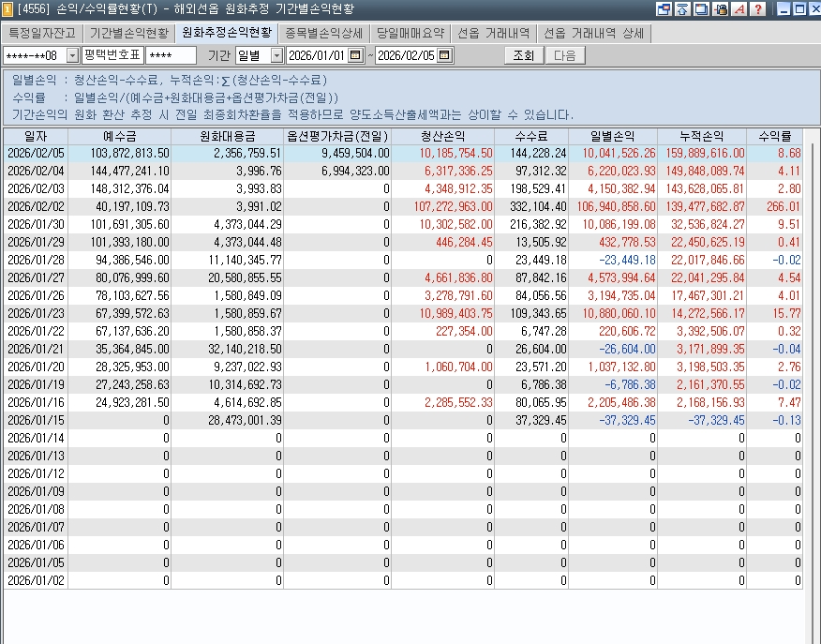Expand the 일별 period dropdown
Viewport: 821px width, 644px height.
tap(276, 55)
